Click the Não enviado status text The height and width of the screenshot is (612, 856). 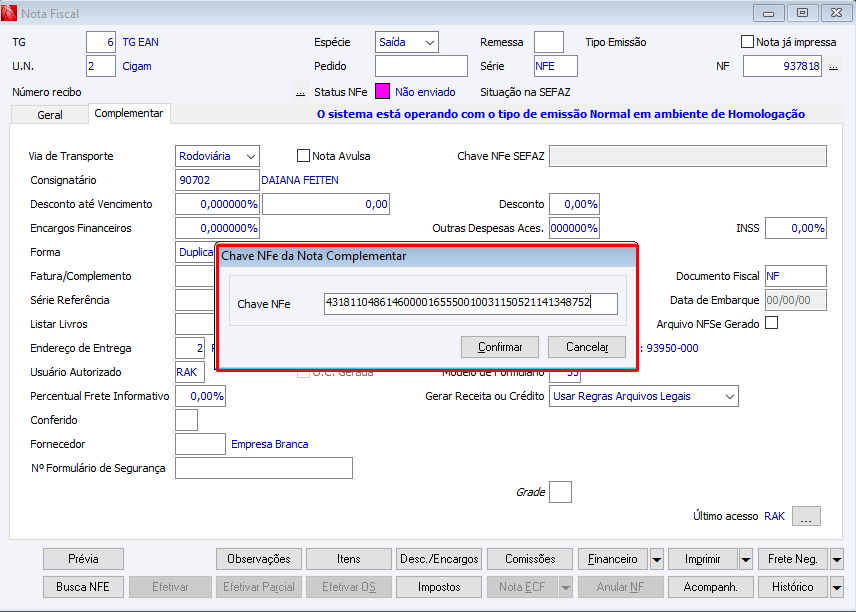[425, 92]
